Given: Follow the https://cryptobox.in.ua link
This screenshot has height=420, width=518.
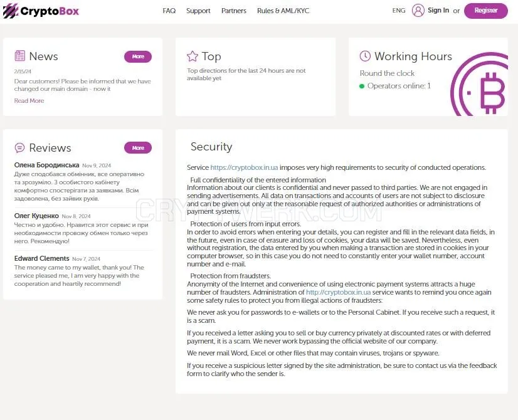Looking at the screenshot, I should [244, 167].
